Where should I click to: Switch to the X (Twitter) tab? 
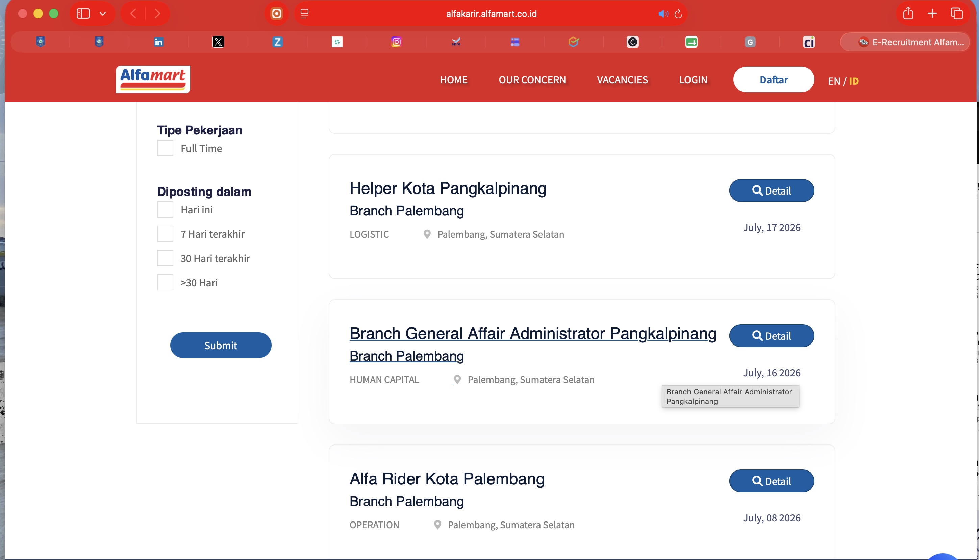(218, 42)
